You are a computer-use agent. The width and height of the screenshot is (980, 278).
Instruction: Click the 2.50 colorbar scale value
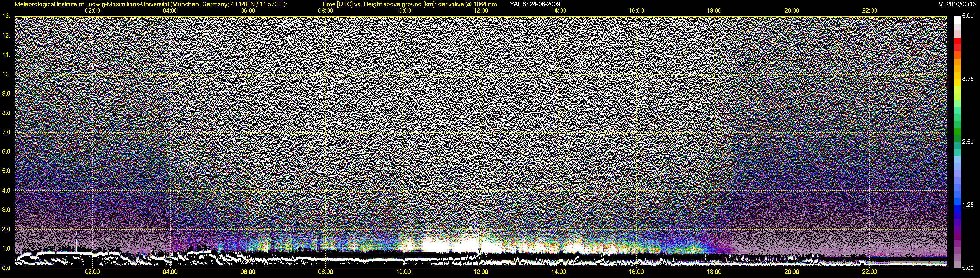tap(968, 142)
